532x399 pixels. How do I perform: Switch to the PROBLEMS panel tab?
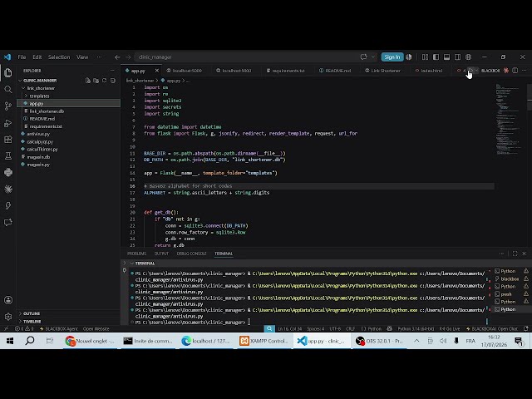pos(136,254)
